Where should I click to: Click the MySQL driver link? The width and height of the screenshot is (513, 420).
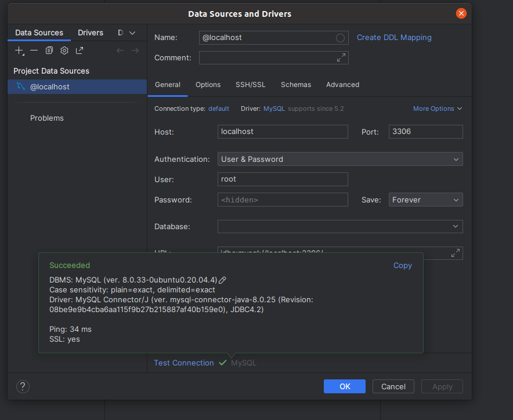[274, 108]
